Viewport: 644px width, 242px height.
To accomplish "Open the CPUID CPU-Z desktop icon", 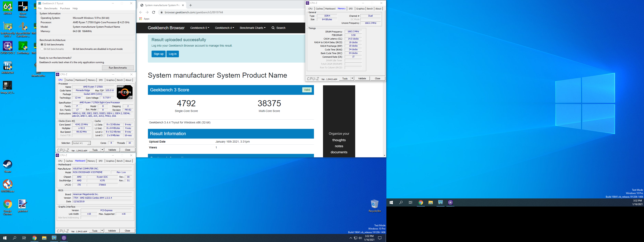I will (7, 48).
